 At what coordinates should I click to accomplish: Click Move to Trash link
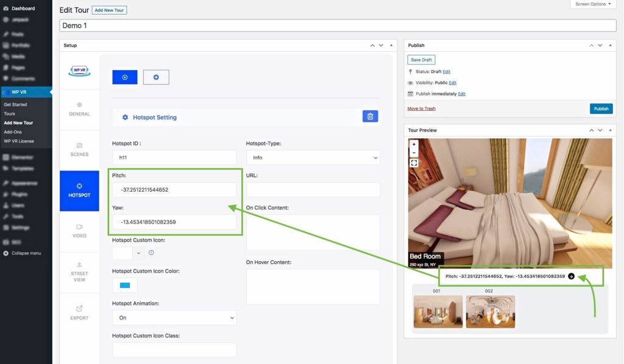(x=421, y=108)
